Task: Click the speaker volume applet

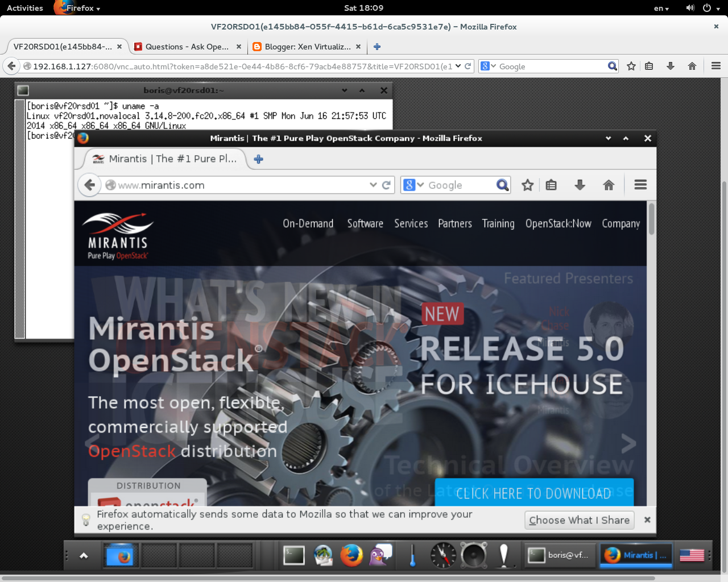Action: 474,555
